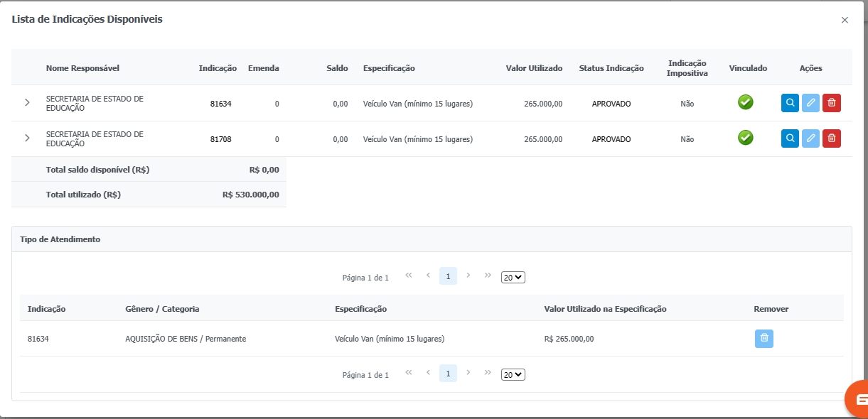Viewport: 868px width, 419px height.
Task: Remove the Veículo Van specification with the blue trash icon
Action: pos(763,339)
